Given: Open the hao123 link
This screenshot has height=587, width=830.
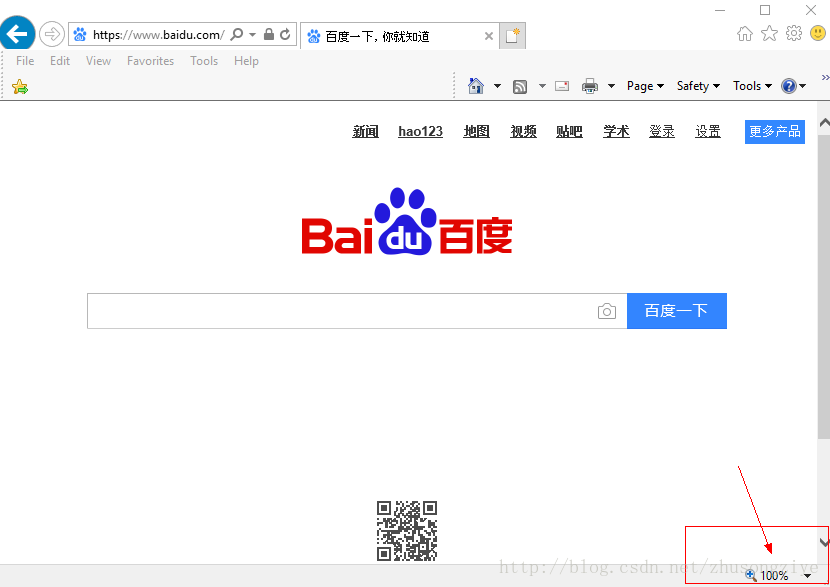Looking at the screenshot, I should [420, 131].
